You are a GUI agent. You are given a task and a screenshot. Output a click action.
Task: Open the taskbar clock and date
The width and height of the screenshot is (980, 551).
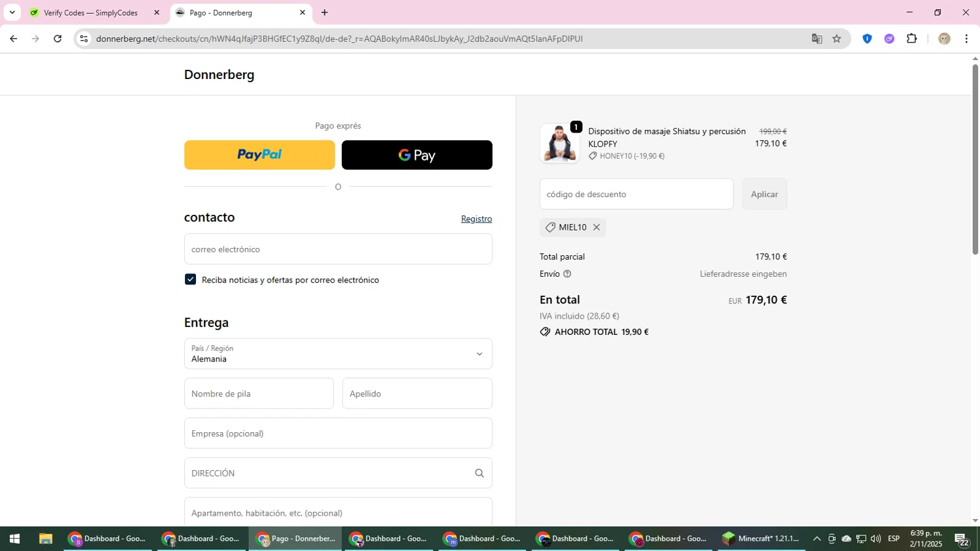926,539
